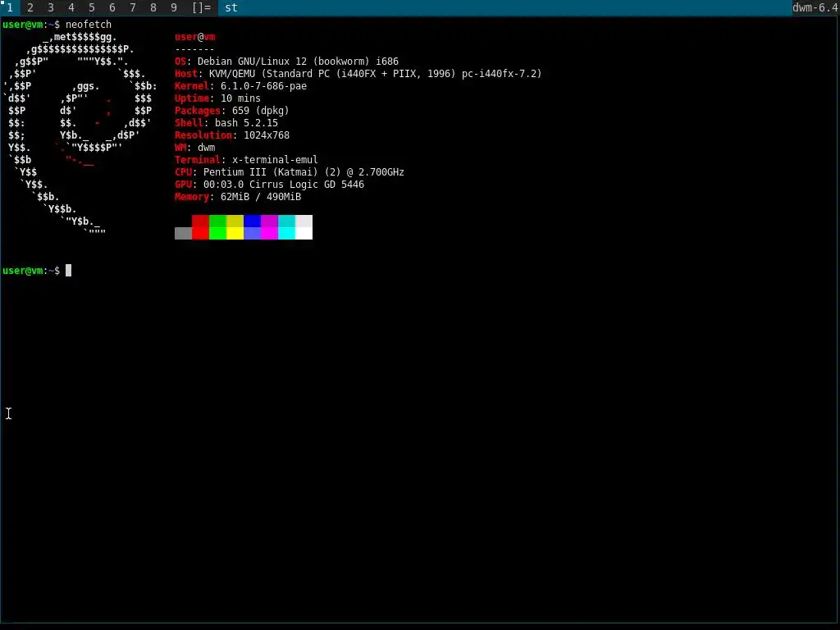Click the dark magenta color block
Viewport: 840px width, 630px height.
(269, 221)
